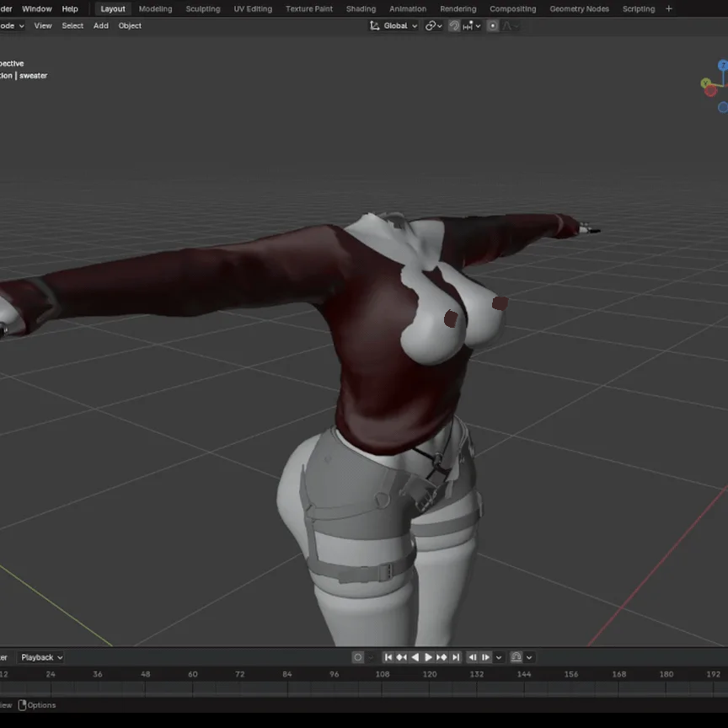The width and height of the screenshot is (728, 728).
Task: Click frame 120 on the timeline ruler
Action: coord(430,674)
